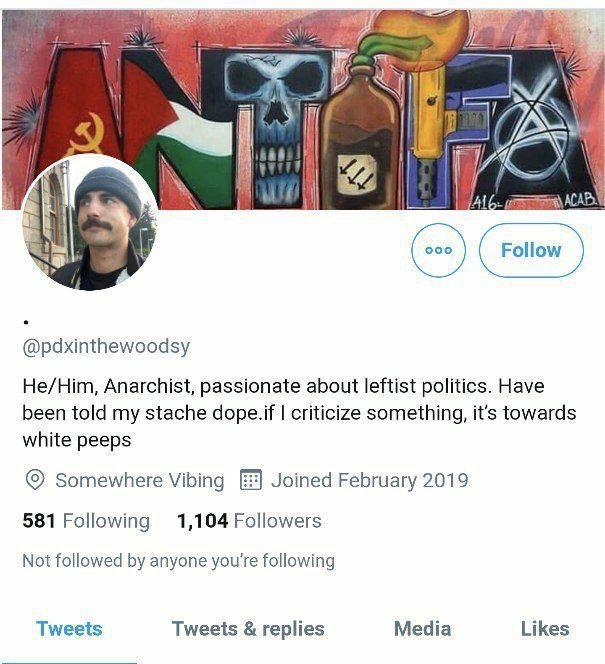Go to the Likes tab
The width and height of the screenshot is (605, 664).
[545, 628]
